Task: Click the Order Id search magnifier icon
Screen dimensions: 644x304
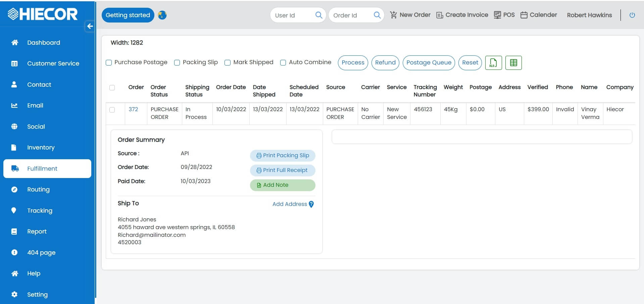Action: coord(377,15)
